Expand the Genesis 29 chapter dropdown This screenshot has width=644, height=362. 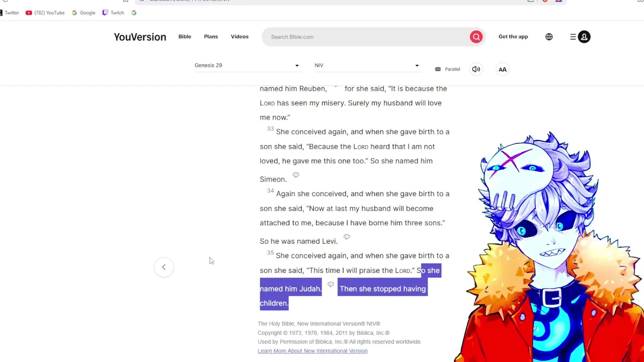coord(247,65)
